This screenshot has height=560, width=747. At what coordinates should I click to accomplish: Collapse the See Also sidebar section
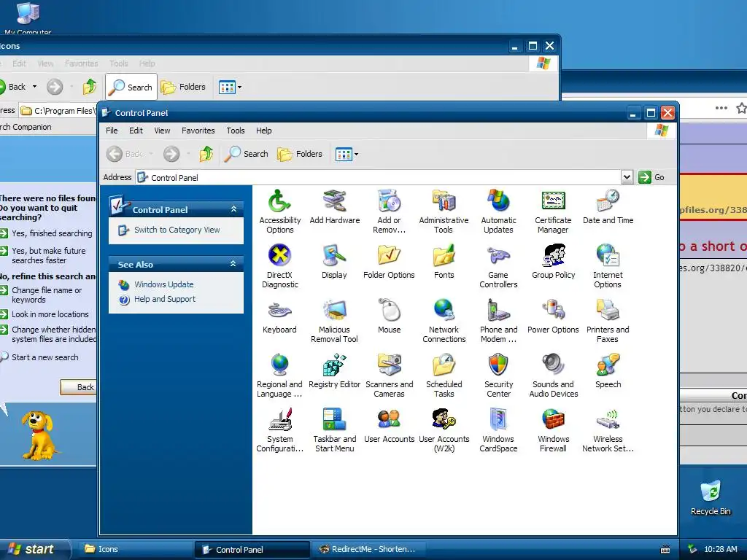[233, 264]
